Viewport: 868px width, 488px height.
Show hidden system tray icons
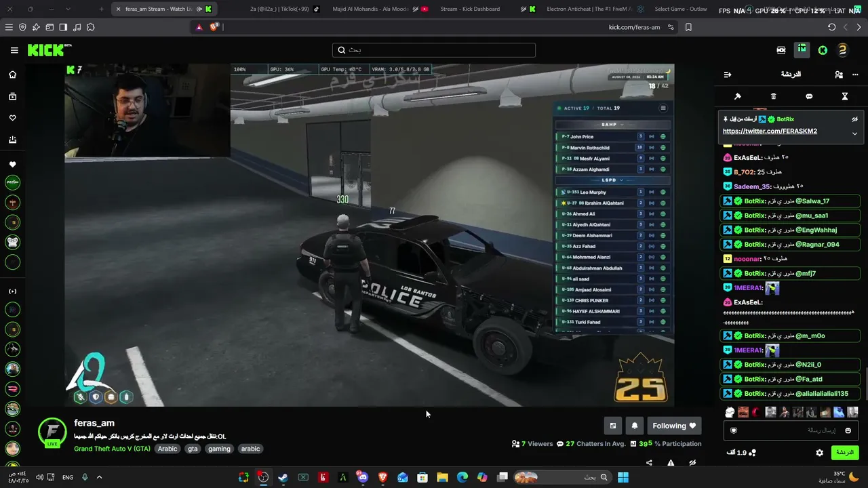tap(99, 477)
